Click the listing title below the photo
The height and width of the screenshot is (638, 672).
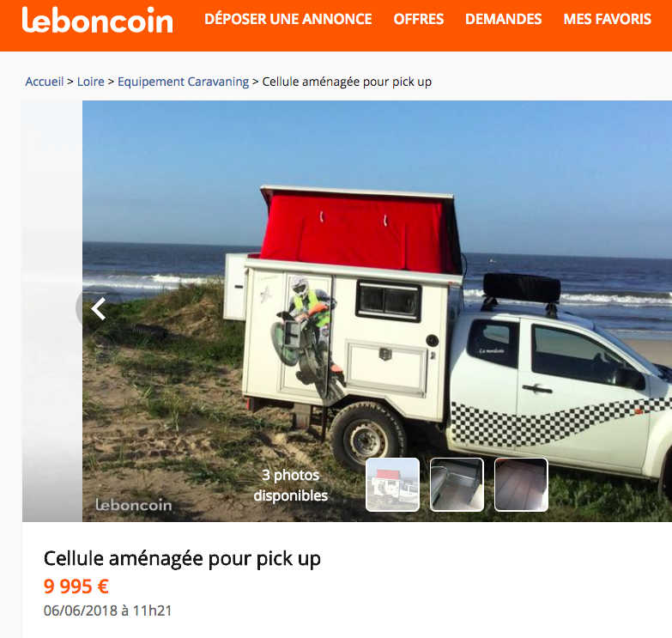[182, 559]
